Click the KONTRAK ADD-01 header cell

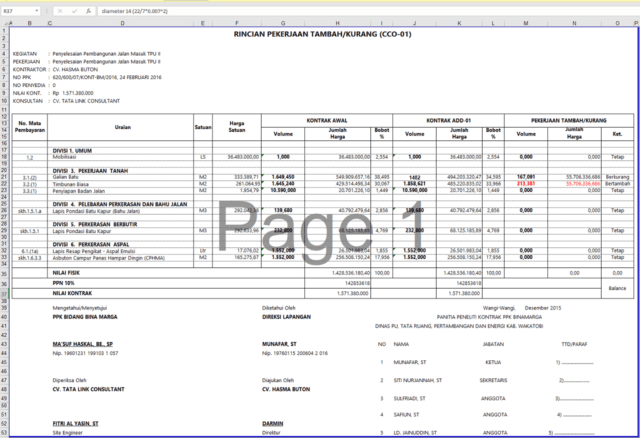coord(447,119)
